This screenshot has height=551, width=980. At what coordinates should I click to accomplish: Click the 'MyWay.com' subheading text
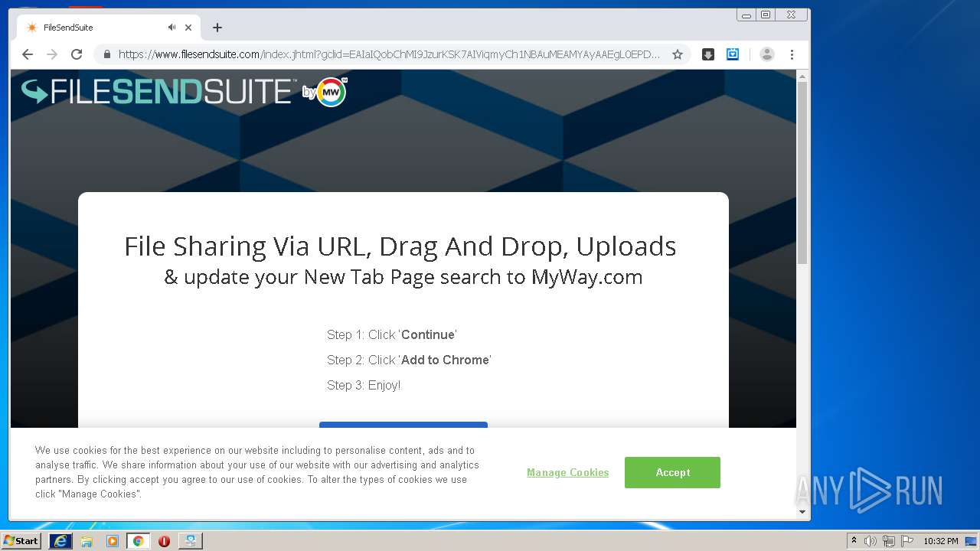pos(587,276)
